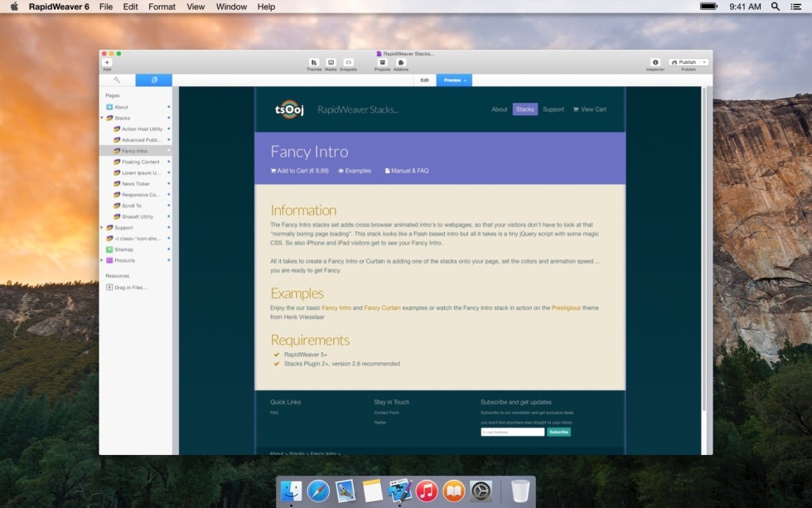812x508 pixels.
Task: Open the File menu
Action: point(106,7)
